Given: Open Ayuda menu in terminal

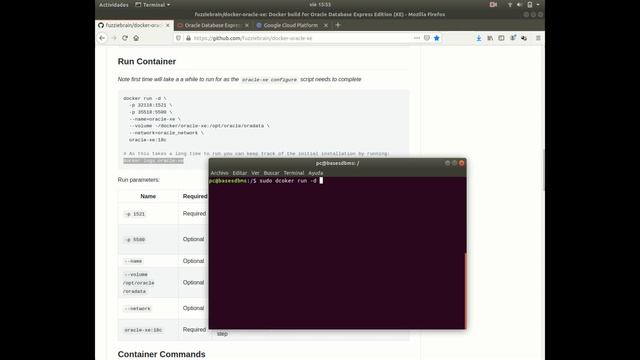Looking at the screenshot, I should point(316,173).
